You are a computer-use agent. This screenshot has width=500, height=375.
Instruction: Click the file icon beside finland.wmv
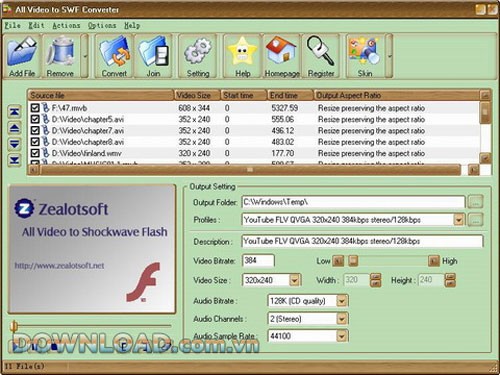[46, 153]
